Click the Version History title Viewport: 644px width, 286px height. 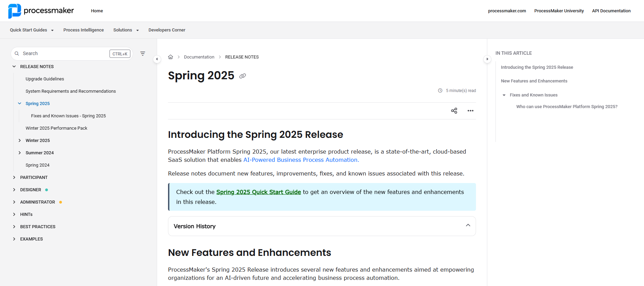[x=195, y=226]
